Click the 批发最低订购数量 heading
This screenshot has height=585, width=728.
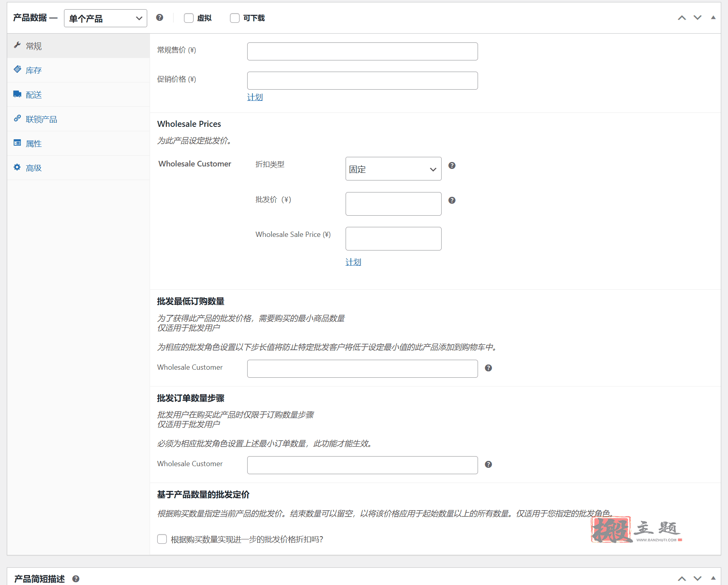point(191,301)
